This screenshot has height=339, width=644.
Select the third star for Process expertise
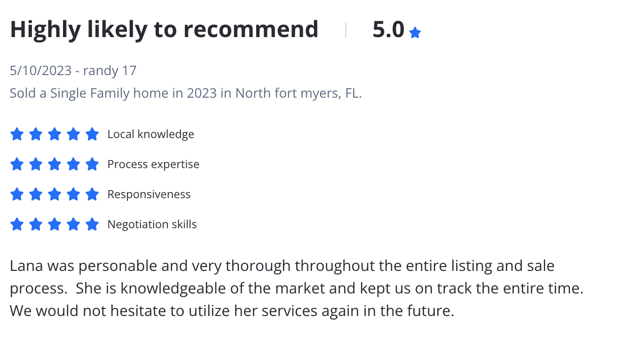click(x=55, y=164)
